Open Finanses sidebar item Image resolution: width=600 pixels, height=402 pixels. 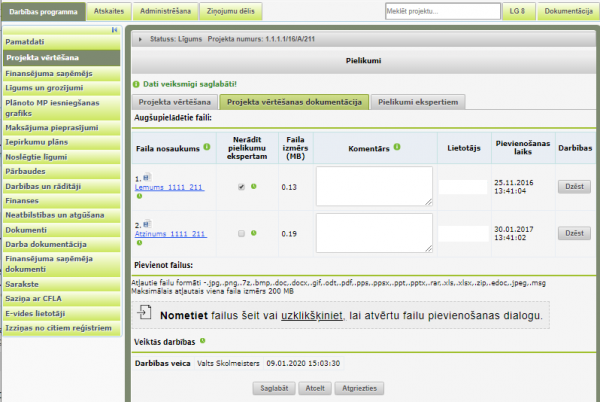62,201
